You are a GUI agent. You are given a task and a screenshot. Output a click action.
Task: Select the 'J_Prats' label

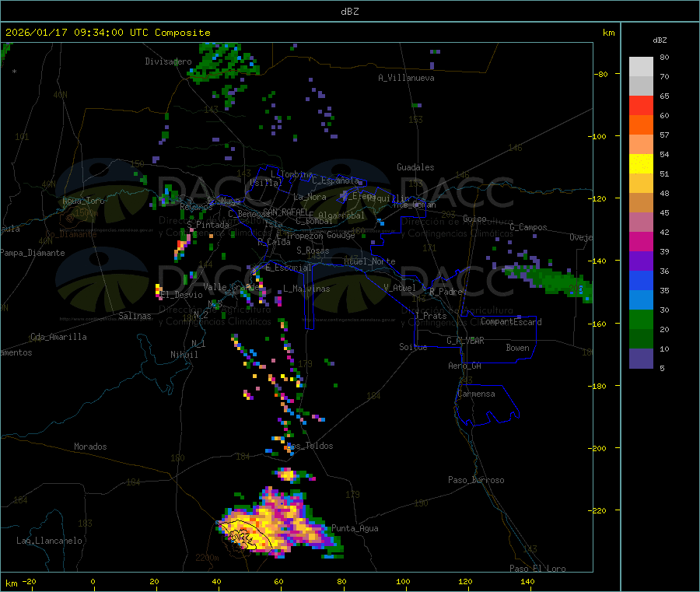coord(431,316)
